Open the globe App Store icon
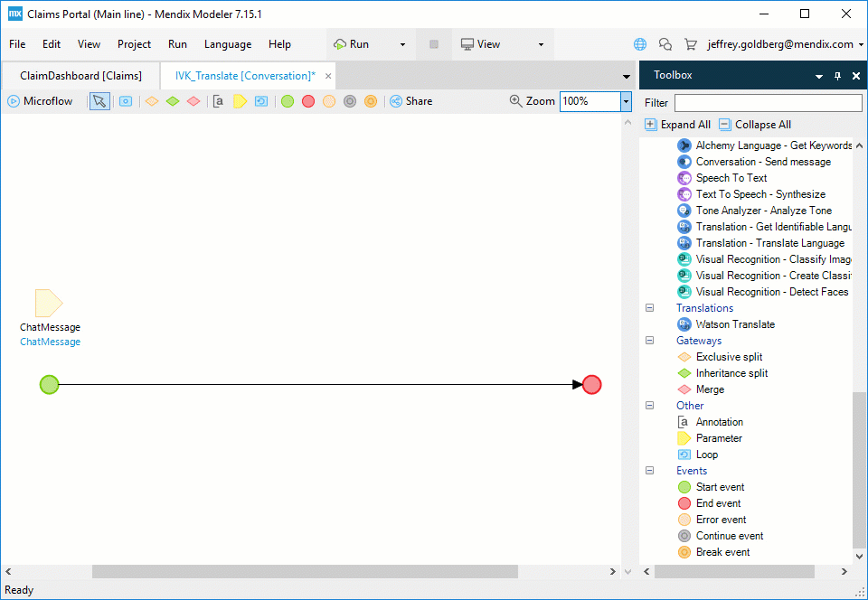868x600 pixels. (x=640, y=44)
